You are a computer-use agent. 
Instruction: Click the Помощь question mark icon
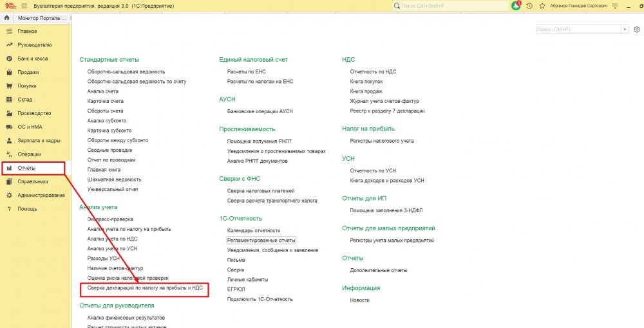click(x=9, y=208)
